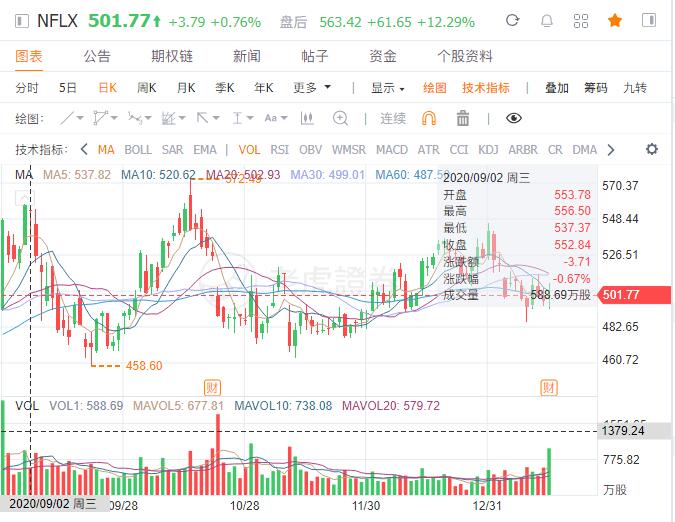This screenshot has width=675, height=522.
Task: Select the 年K chart period
Action: click(264, 88)
